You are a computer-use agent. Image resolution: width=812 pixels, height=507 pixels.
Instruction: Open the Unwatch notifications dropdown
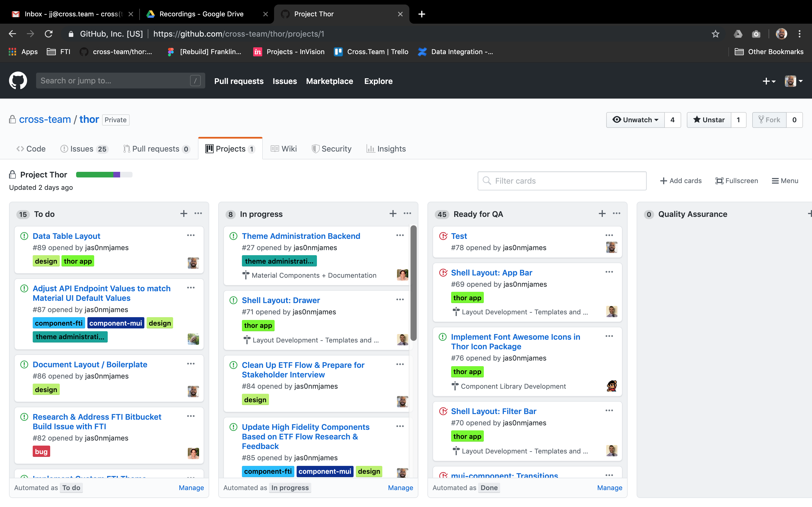point(635,120)
